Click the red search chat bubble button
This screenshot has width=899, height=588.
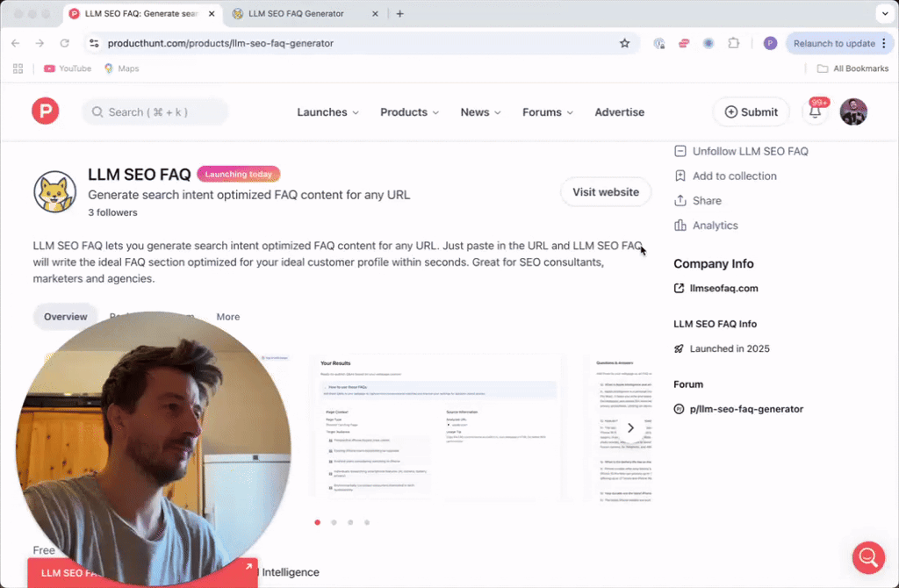(868, 557)
